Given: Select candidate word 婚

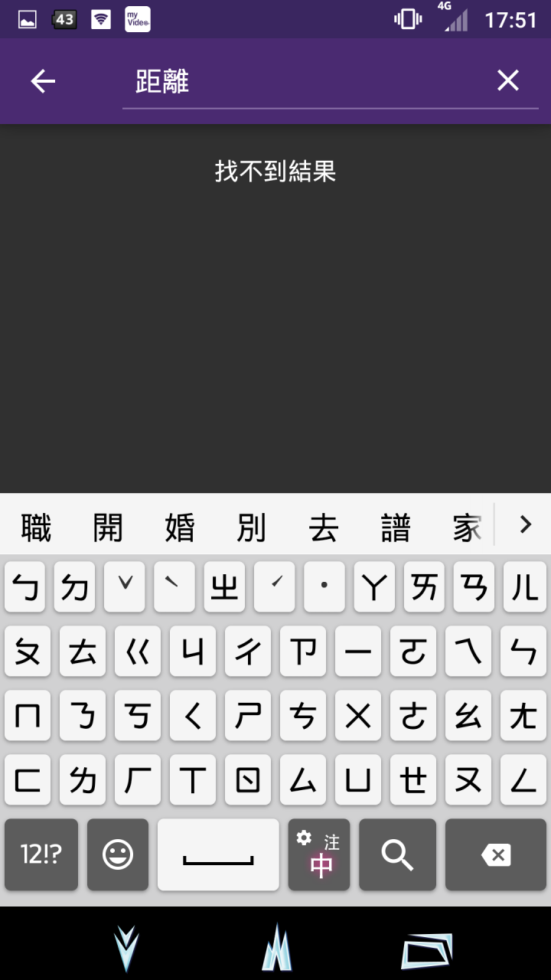Looking at the screenshot, I should click(x=180, y=528).
